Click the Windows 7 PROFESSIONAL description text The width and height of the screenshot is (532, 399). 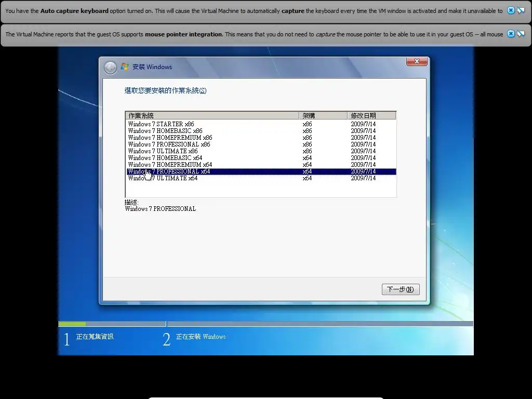[161, 209]
